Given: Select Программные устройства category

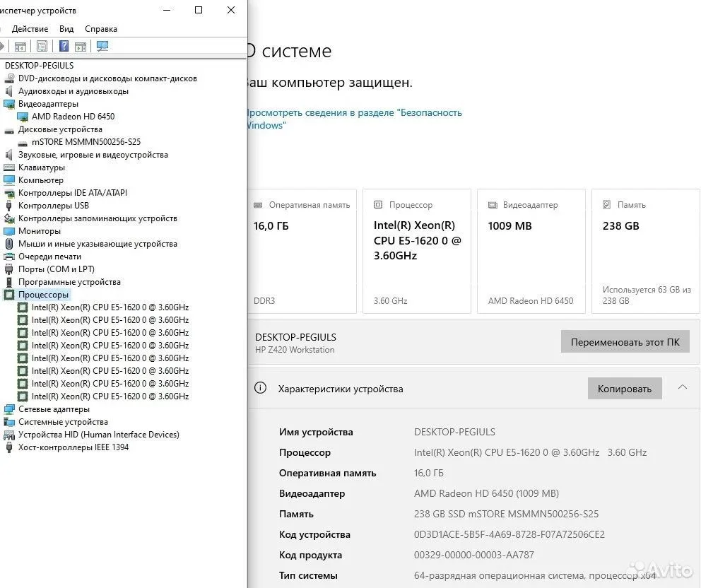Looking at the screenshot, I should [x=69, y=282].
